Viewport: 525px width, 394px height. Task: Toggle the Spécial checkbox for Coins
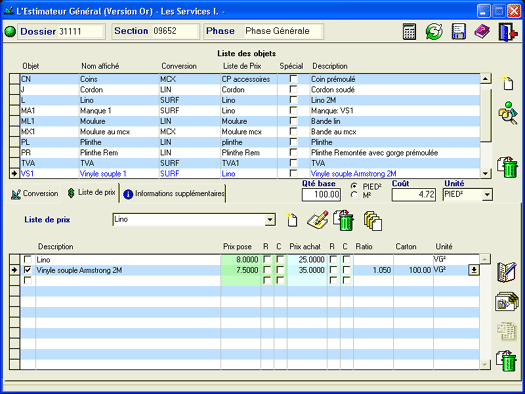tap(293, 79)
